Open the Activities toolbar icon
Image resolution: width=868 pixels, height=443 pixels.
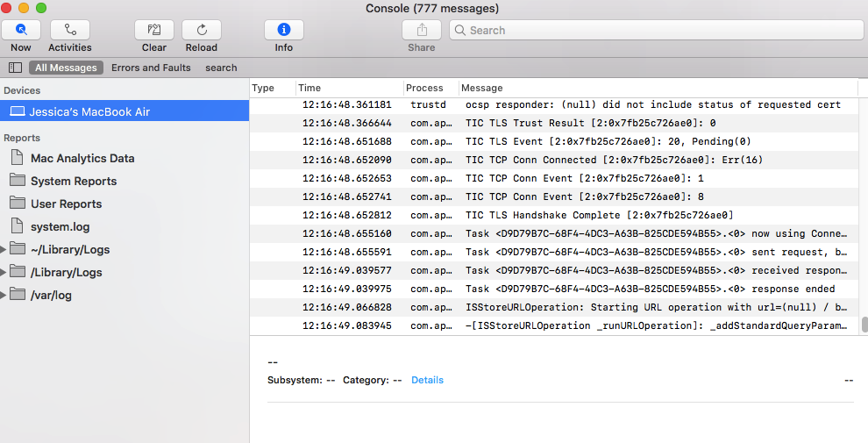[x=70, y=30]
